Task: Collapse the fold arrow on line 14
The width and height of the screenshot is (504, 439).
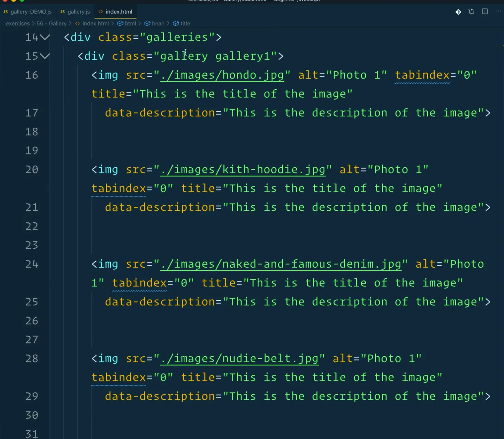Action: point(45,37)
